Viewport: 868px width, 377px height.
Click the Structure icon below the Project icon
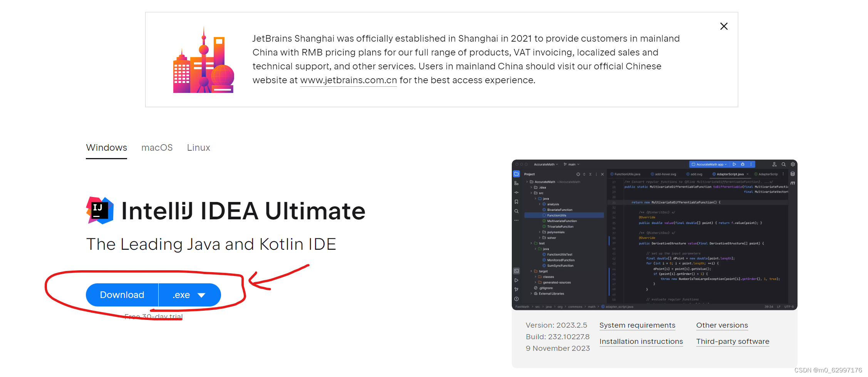point(516,183)
